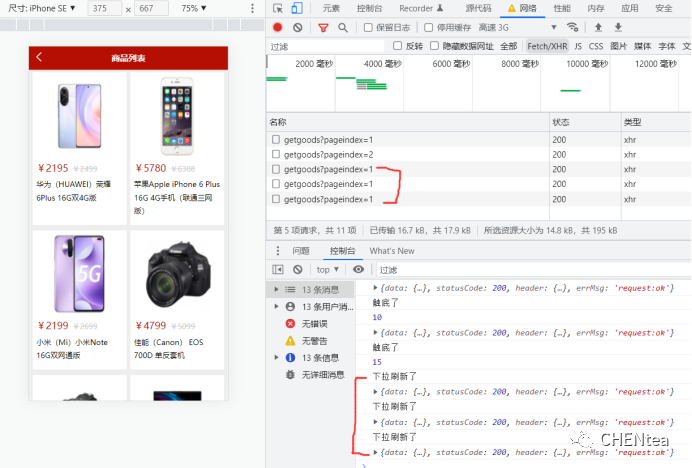This screenshot has height=468, width=692.
Task: Open device toolbar more options menu
Action: point(252,8)
